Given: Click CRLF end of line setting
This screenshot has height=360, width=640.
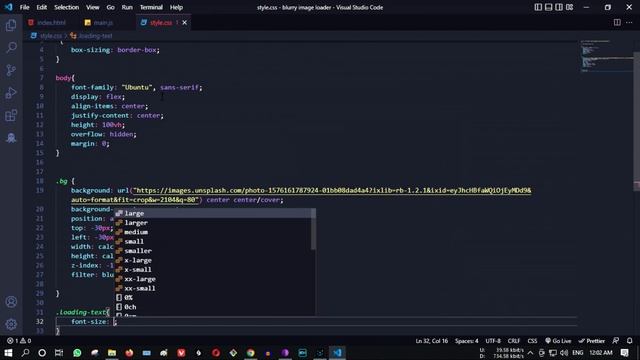Looking at the screenshot, I should point(514,341).
